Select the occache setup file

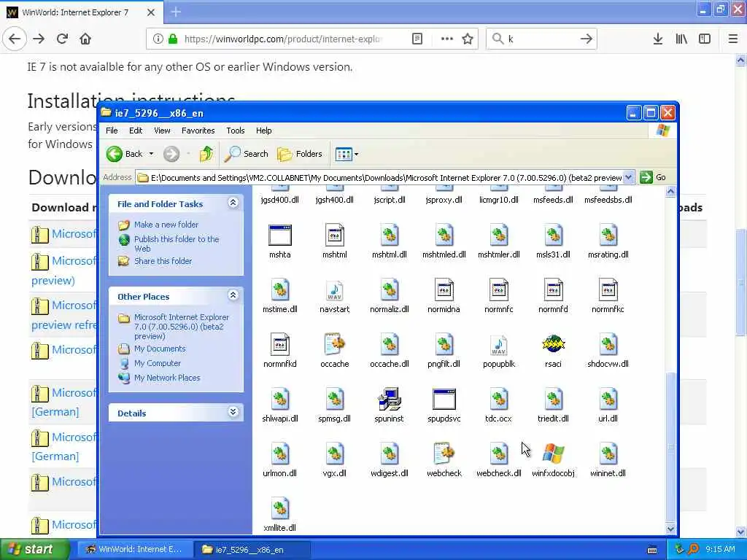click(x=334, y=345)
